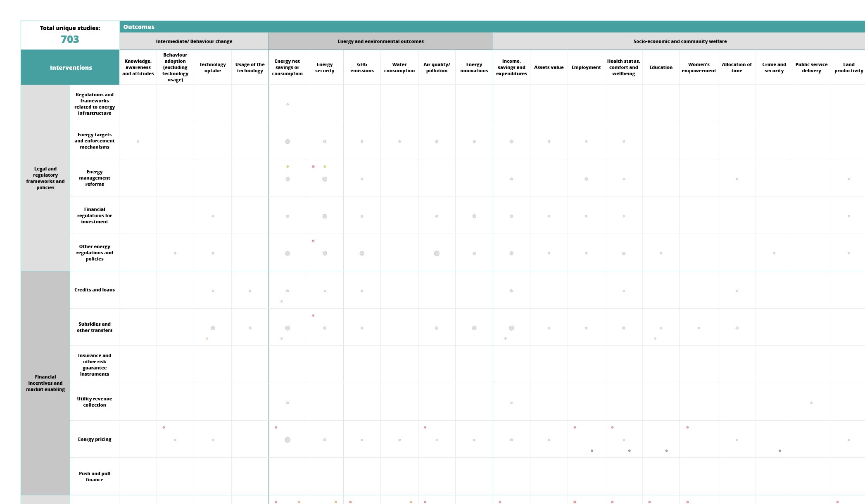Click the grey Energy pricing bubble under Water consumption
The width and height of the screenshot is (865, 504).
coord(399,440)
